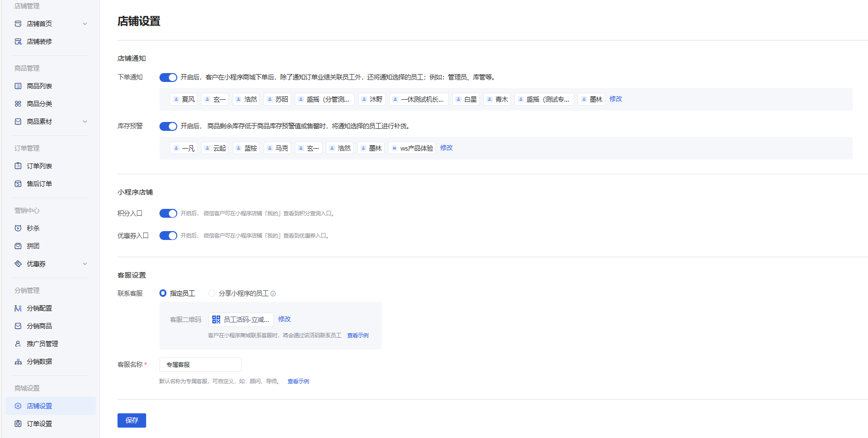Click 修改 for 库存预警 employees
Screen dimensions: 868x438
click(x=446, y=148)
